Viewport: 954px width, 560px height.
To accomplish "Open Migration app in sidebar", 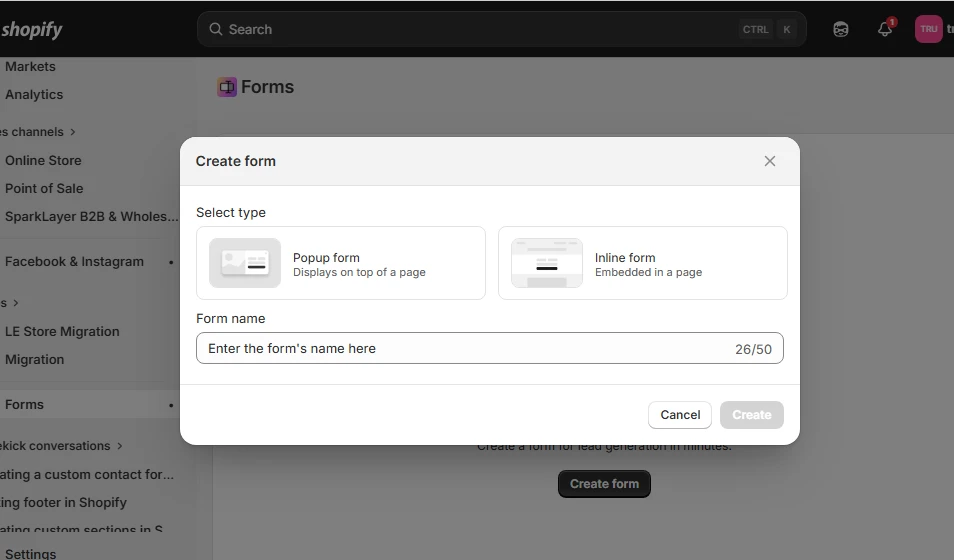I will click(35, 360).
